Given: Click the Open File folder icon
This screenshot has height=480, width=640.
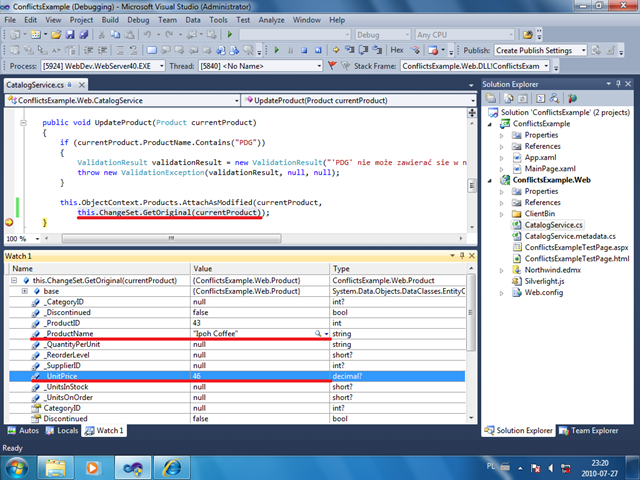Looking at the screenshot, I should (x=56, y=35).
